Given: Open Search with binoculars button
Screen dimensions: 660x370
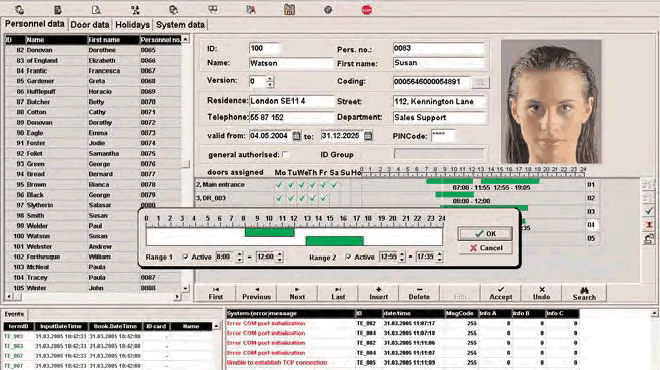Looking at the screenshot, I should pyautogui.click(x=584, y=293).
